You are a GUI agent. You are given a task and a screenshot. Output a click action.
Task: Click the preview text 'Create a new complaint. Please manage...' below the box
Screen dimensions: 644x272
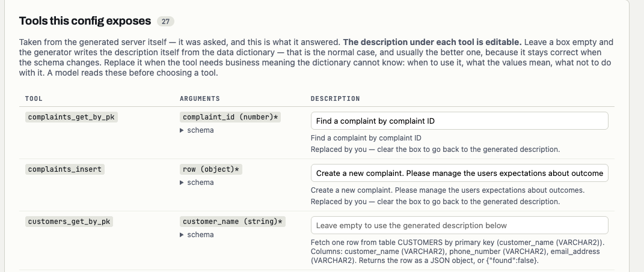click(447, 190)
